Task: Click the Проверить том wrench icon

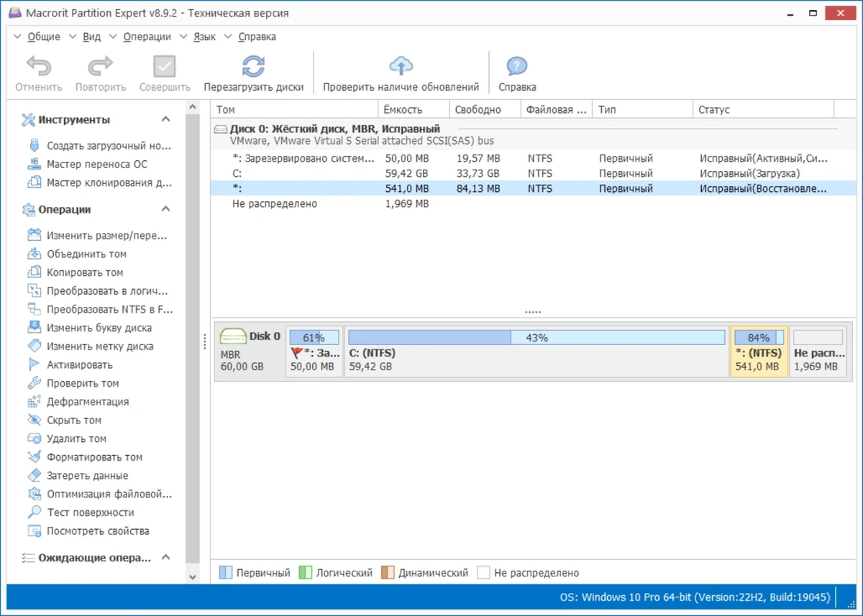Action: click(x=34, y=383)
